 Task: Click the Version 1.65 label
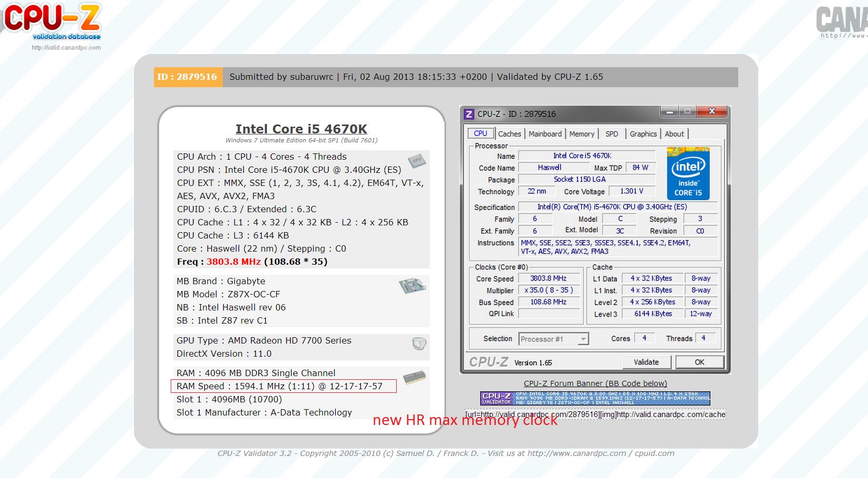pyautogui.click(x=533, y=362)
